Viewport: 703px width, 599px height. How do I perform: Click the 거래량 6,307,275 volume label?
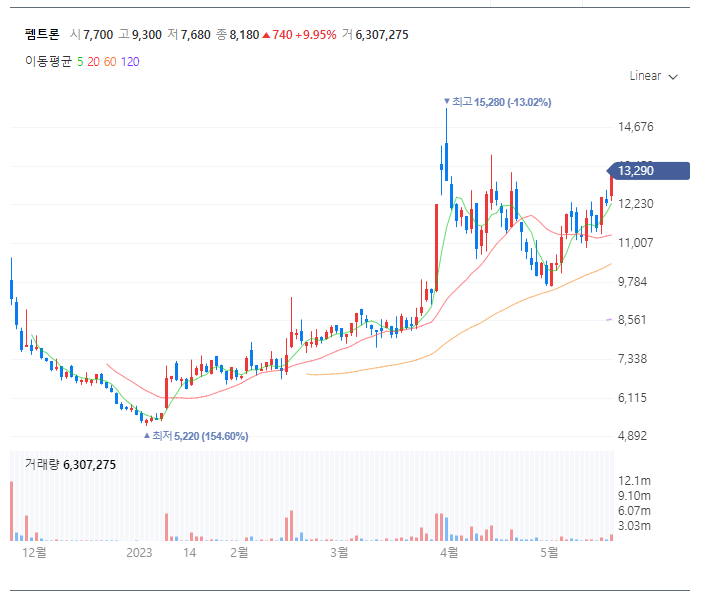coord(70,464)
